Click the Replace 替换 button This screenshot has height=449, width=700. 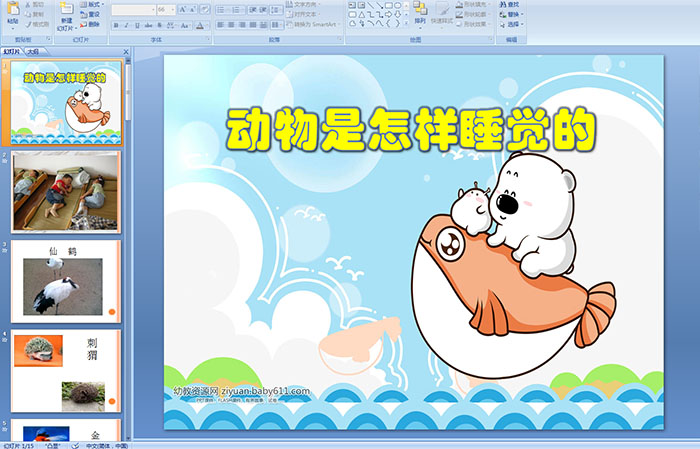click(x=511, y=14)
